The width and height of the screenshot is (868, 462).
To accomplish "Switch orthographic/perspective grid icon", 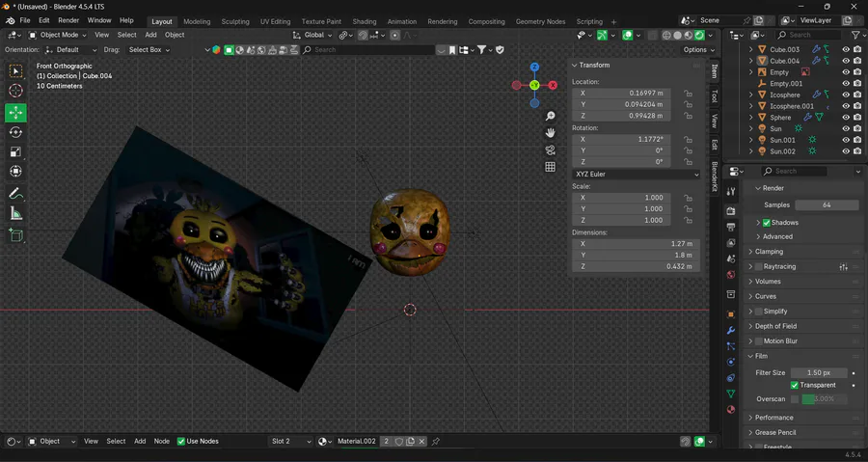I will 551,167.
